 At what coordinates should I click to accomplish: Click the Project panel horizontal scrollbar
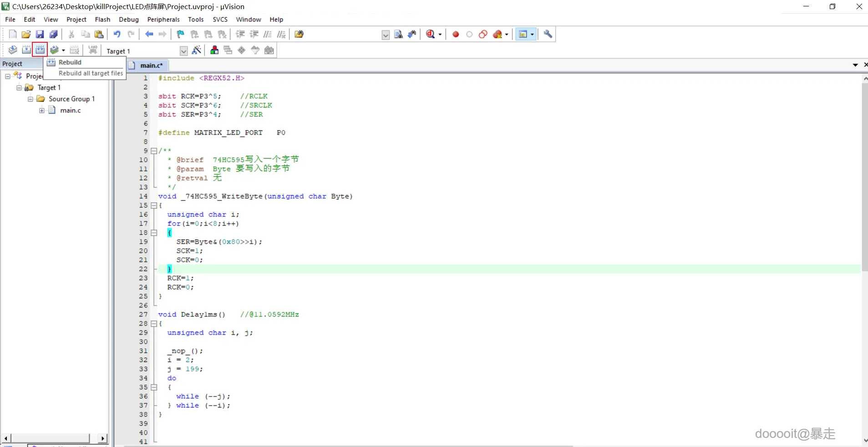pyautogui.click(x=50, y=438)
